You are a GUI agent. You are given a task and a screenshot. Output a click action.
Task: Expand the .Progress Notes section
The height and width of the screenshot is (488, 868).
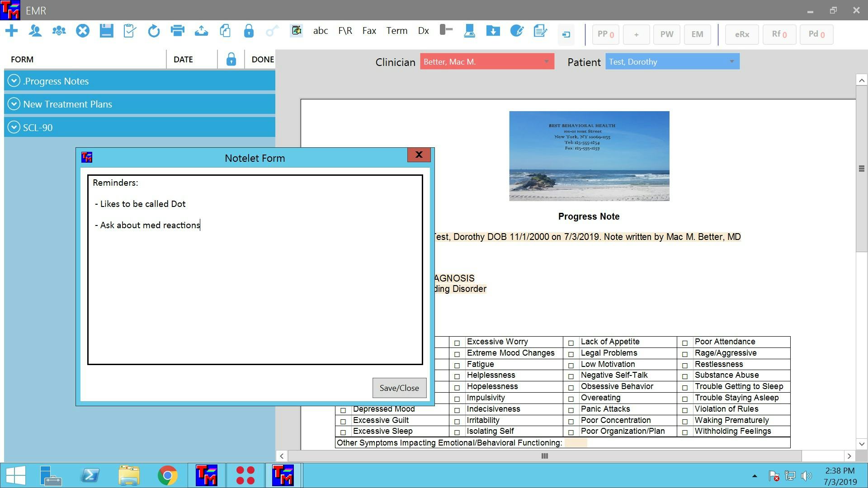tap(14, 81)
